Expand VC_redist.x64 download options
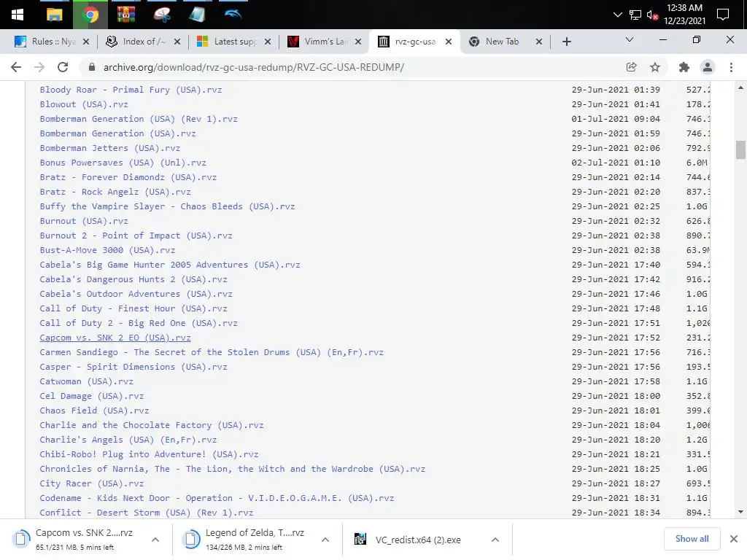 495,540
